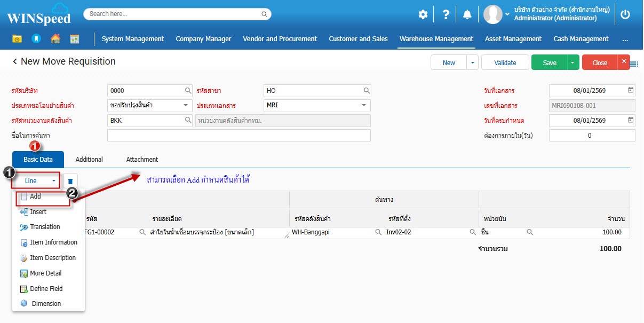The width and height of the screenshot is (644, 323).
Task: Click the trash delete line icon
Action: coord(70,181)
